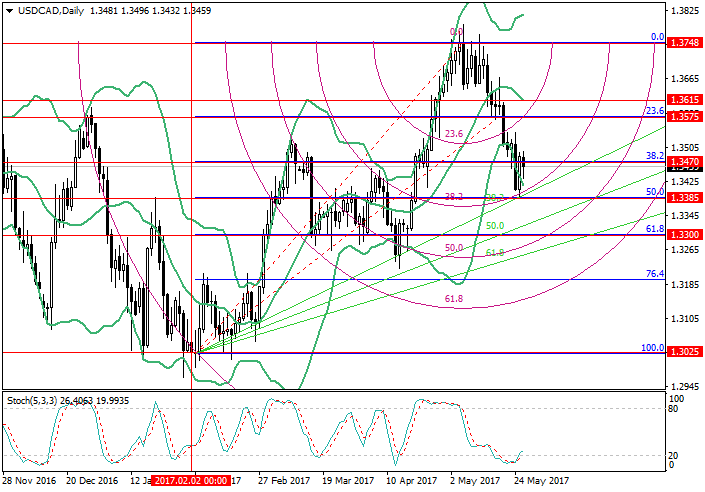The image size is (705, 492).
Task: Click the 1.2945 value on price axis
Action: pos(685,387)
